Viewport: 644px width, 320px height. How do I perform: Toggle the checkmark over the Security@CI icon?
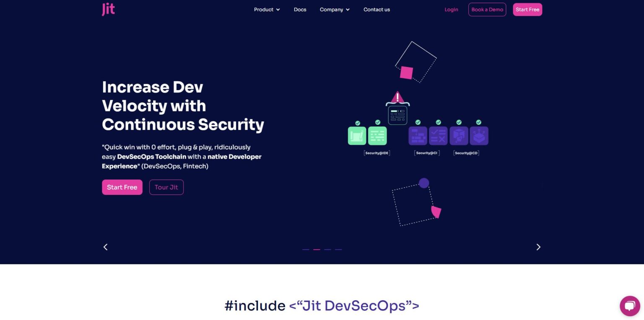pos(418,122)
